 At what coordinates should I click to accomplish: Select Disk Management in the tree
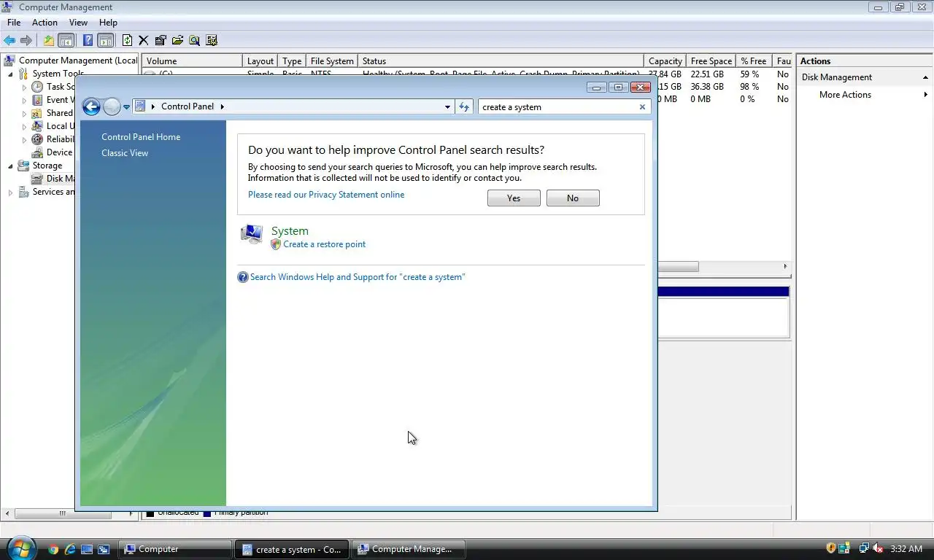pos(61,179)
